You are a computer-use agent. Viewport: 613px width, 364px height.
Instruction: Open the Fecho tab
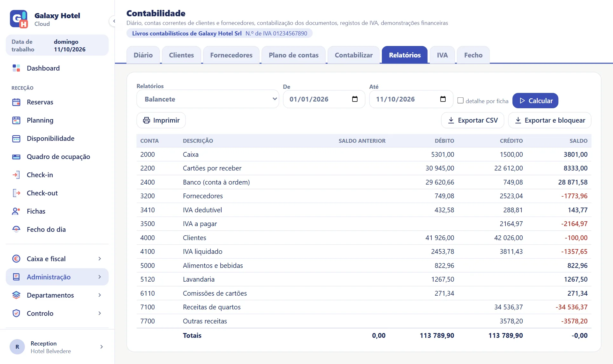[473, 55]
